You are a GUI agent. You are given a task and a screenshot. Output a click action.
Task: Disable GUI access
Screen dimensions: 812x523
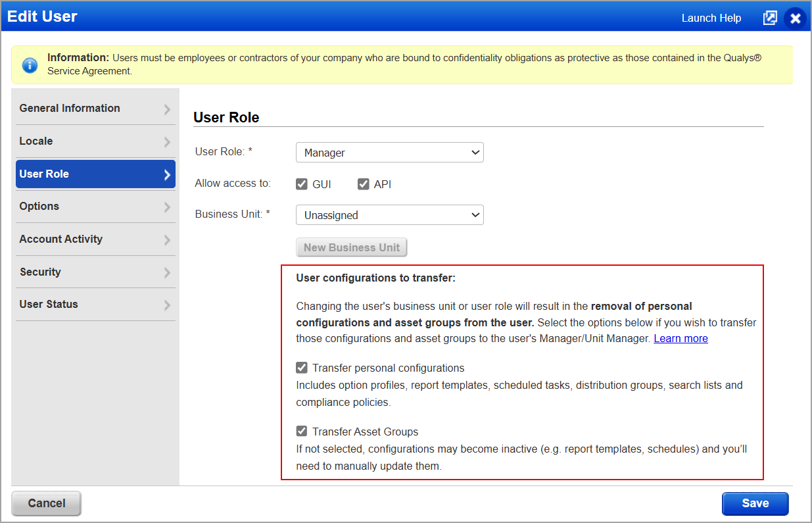click(301, 184)
